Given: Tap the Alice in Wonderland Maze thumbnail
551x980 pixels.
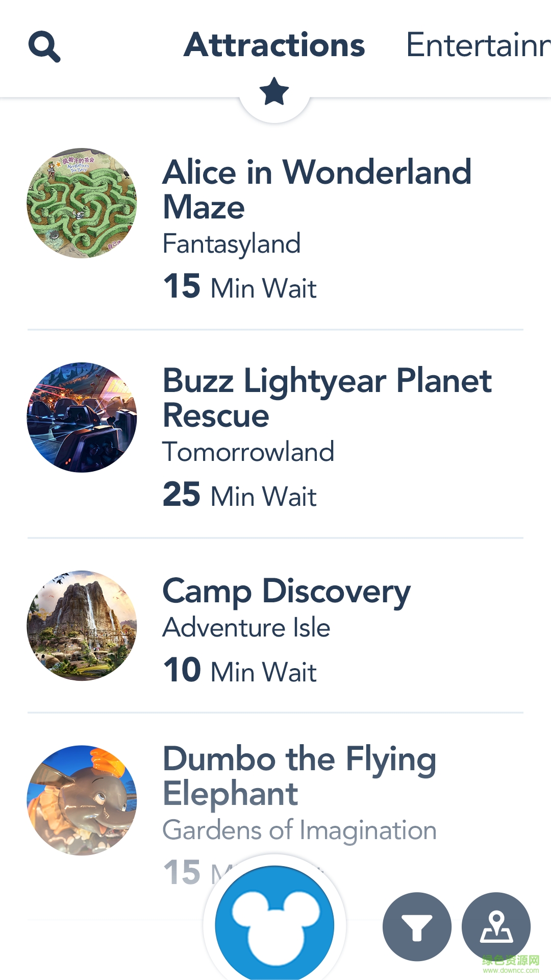Looking at the screenshot, I should coord(82,203).
